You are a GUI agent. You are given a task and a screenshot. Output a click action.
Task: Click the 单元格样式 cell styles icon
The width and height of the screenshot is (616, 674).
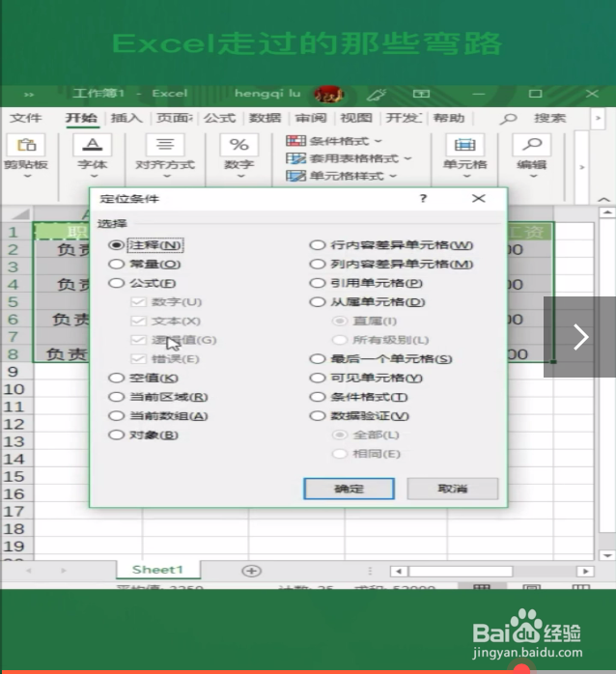click(x=295, y=176)
